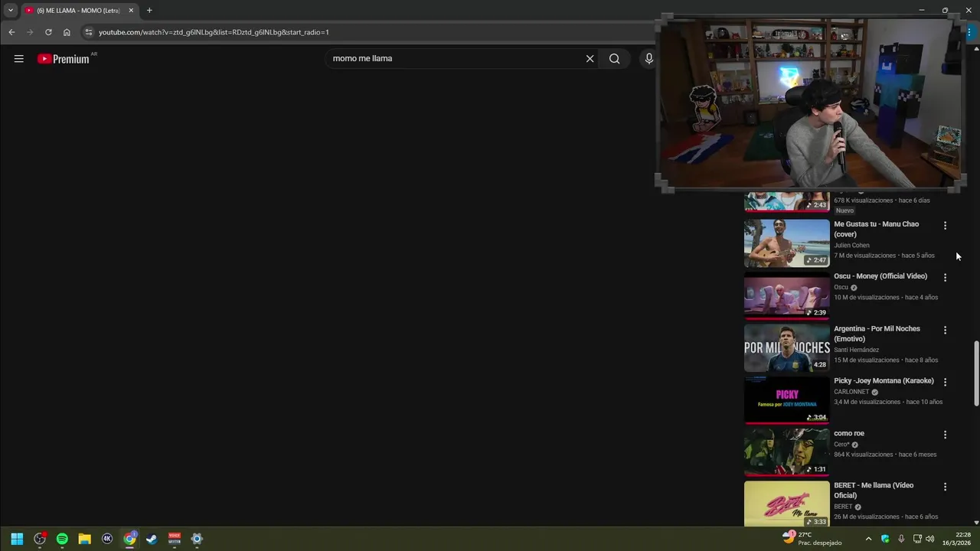Open tab search dropdown arrow
980x551 pixels.
10,11
